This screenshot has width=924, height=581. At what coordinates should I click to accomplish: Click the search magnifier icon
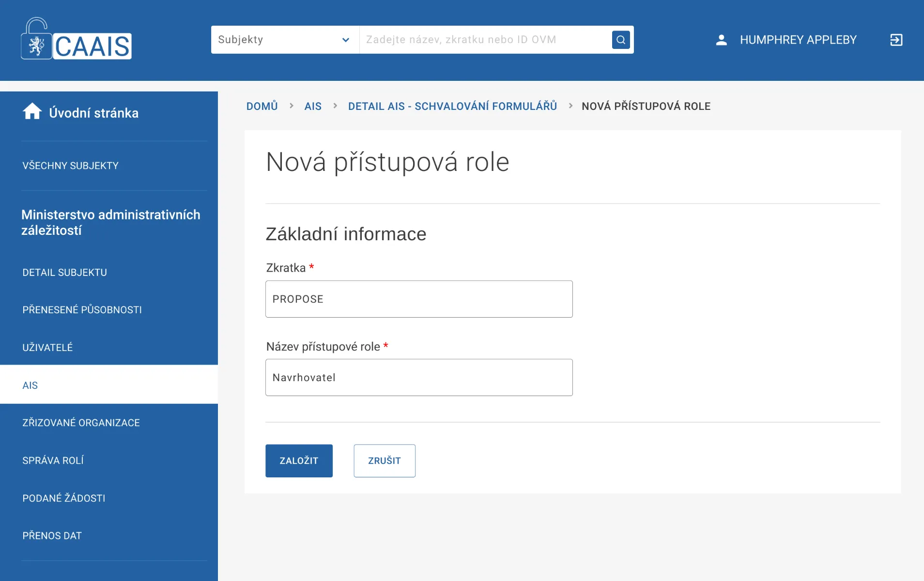[x=620, y=40]
